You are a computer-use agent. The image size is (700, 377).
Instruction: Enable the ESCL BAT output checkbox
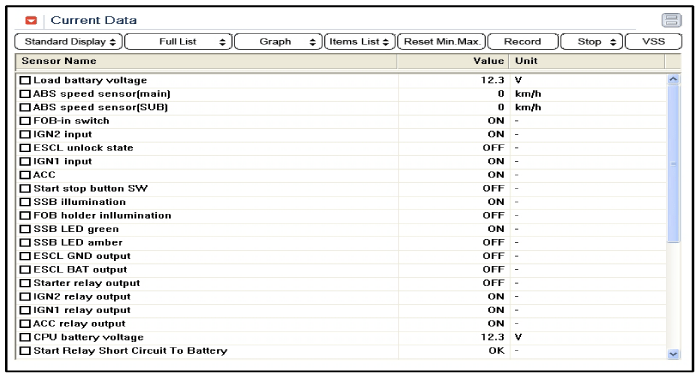tap(25, 270)
